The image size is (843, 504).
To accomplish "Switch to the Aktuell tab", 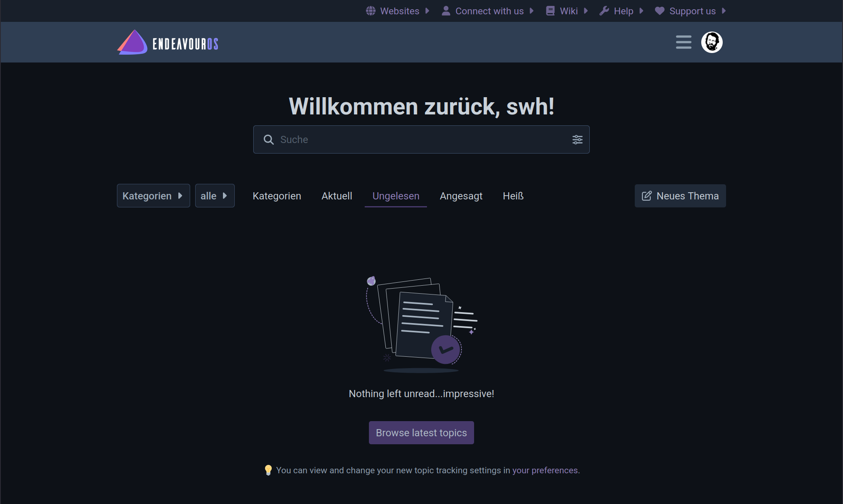I will click(x=337, y=196).
